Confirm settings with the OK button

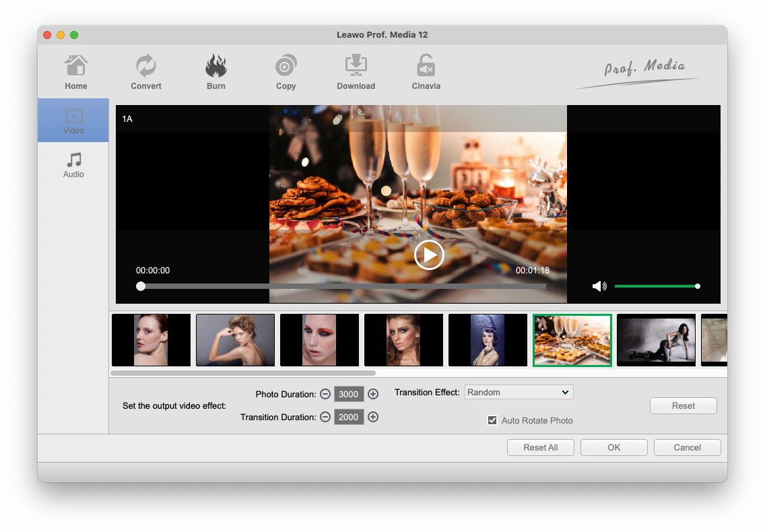[613, 448]
